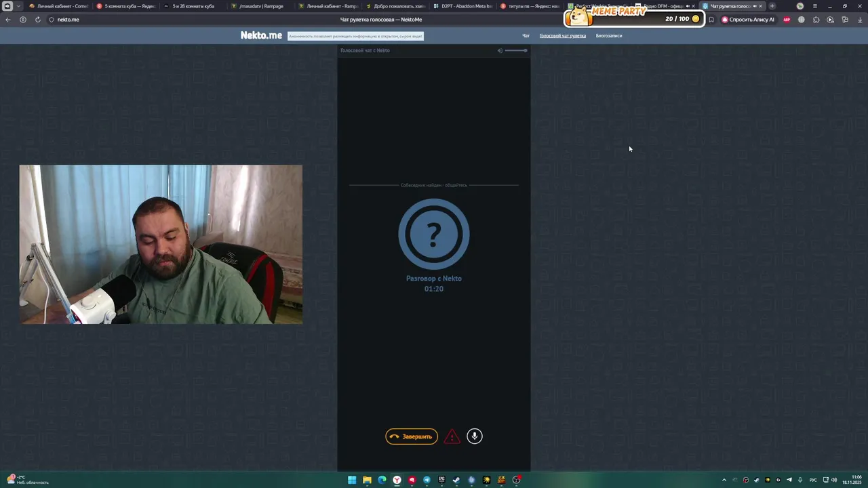Open browser downloads icon

(x=859, y=20)
